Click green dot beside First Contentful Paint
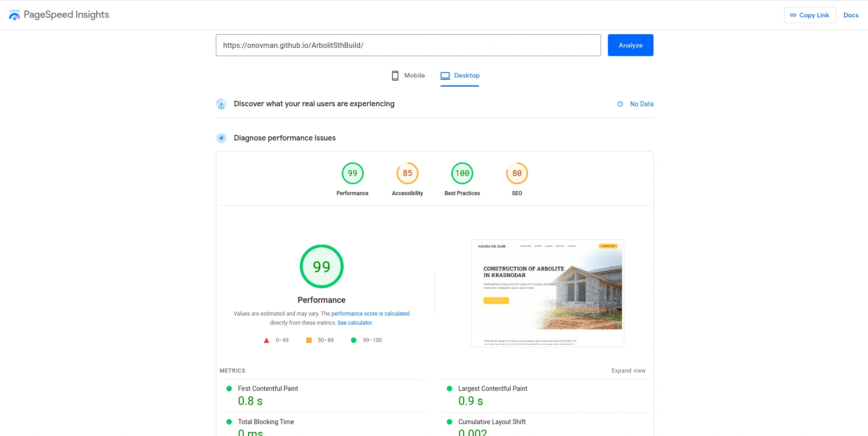 pyautogui.click(x=229, y=389)
